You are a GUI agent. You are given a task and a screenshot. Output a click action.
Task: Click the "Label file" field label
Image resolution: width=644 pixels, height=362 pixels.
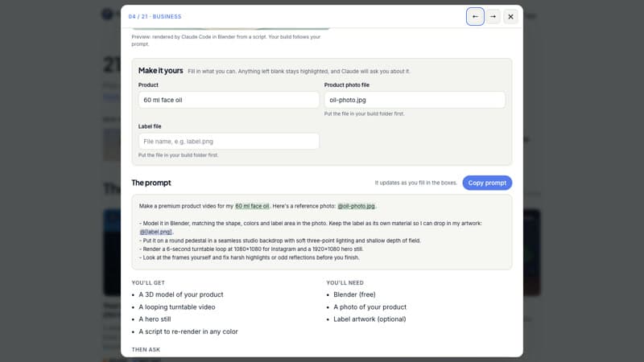coord(150,126)
